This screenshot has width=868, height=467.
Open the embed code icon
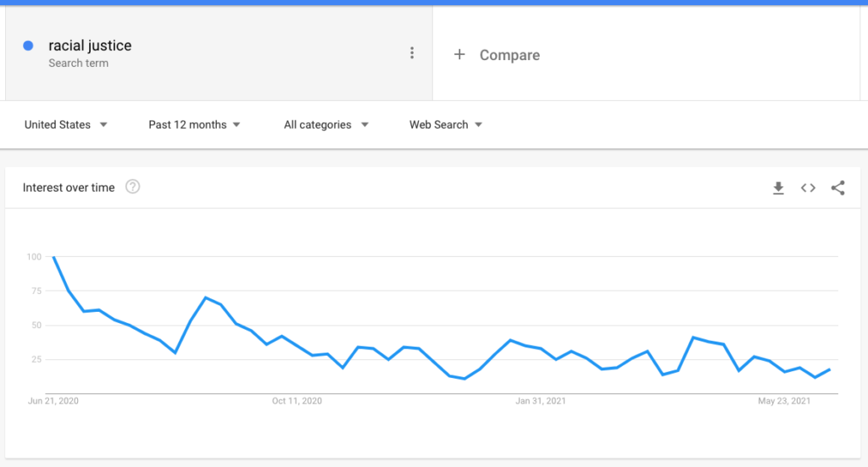(808, 188)
